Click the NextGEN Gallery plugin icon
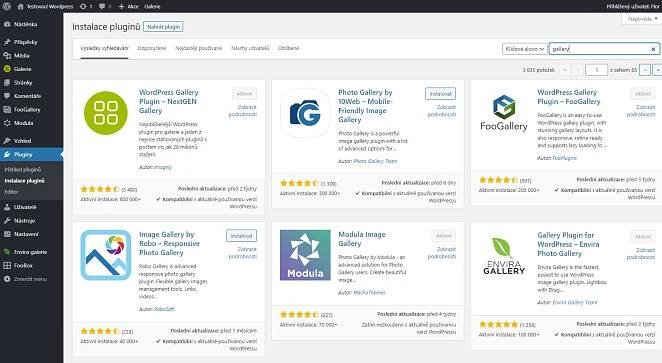662x363 pixels. click(106, 113)
